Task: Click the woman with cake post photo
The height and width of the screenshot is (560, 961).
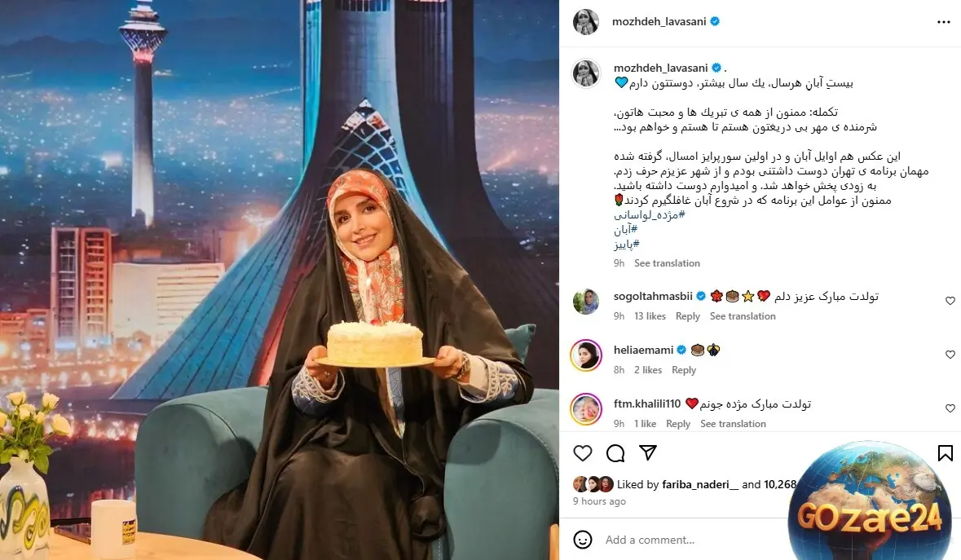Action: coord(280,280)
